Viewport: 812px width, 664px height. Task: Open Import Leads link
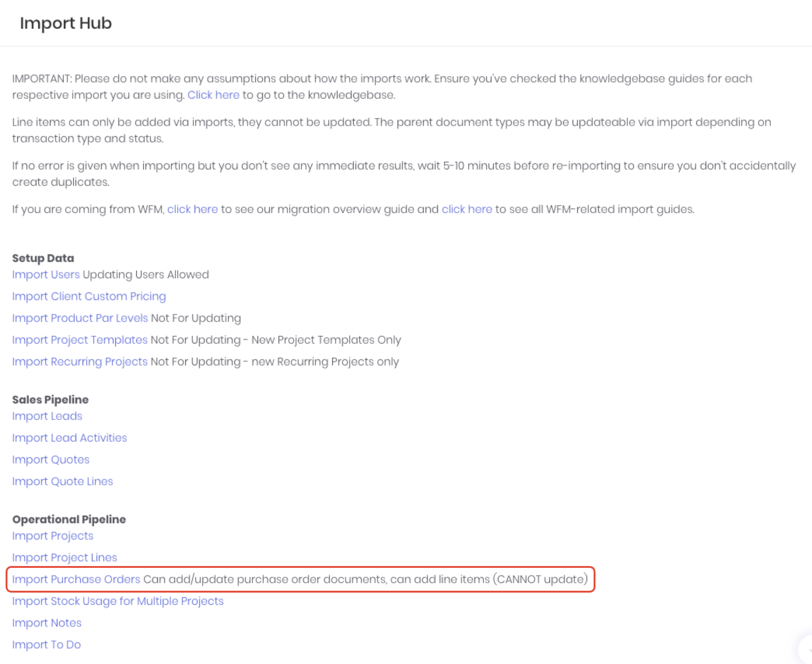[x=47, y=416]
